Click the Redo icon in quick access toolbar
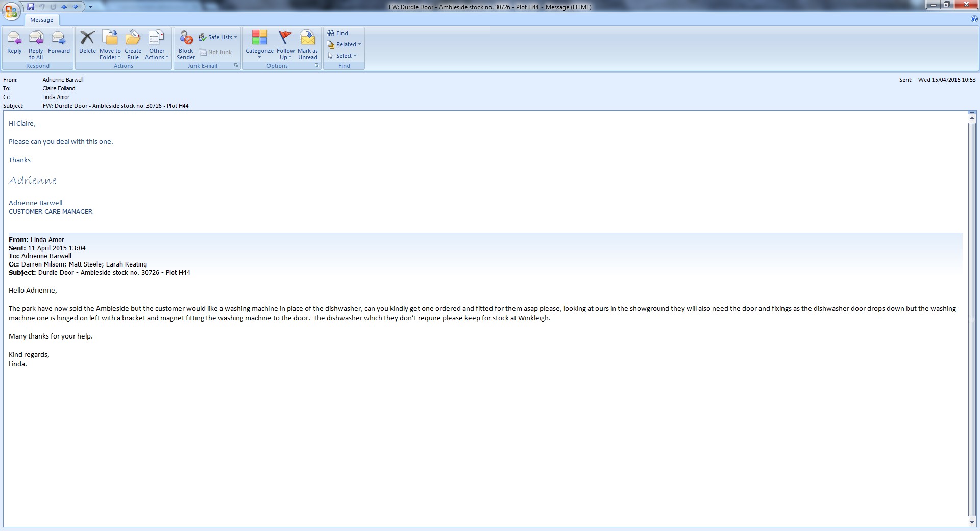 (x=53, y=7)
